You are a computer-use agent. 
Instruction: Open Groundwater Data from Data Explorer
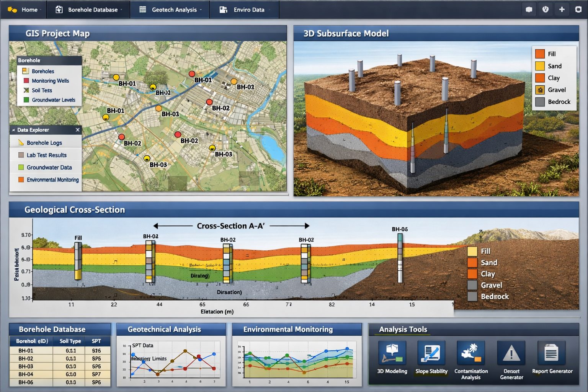49,167
